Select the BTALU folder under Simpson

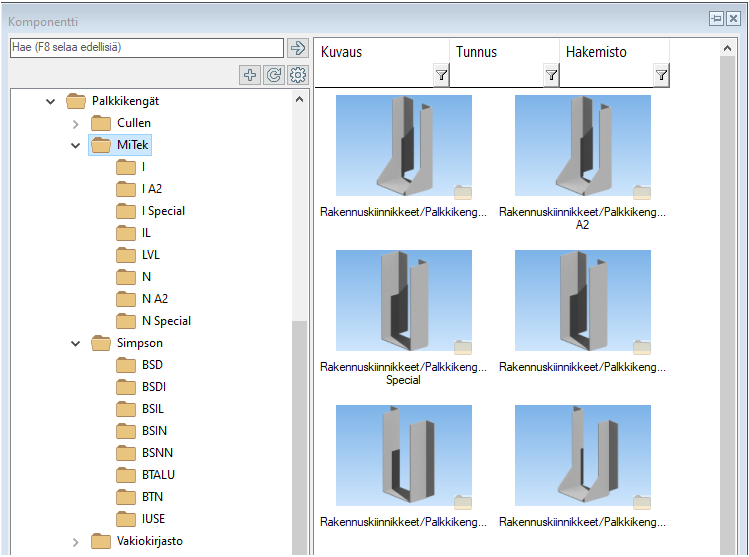point(158,475)
